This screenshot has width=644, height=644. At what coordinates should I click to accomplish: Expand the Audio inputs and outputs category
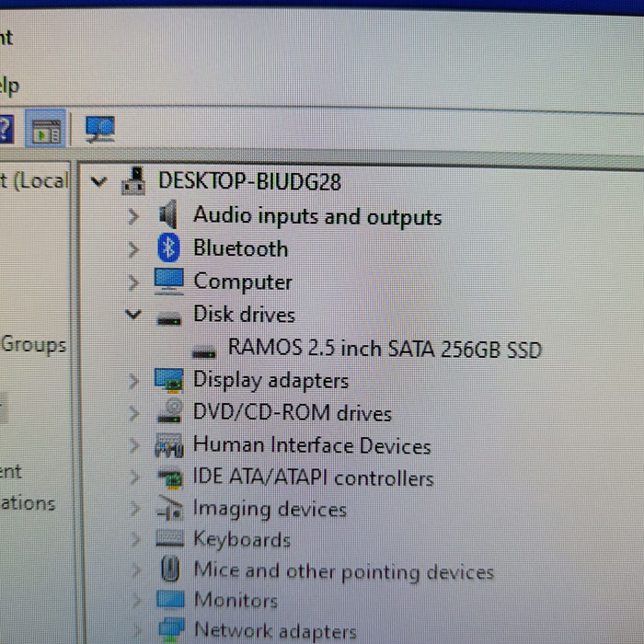134,217
